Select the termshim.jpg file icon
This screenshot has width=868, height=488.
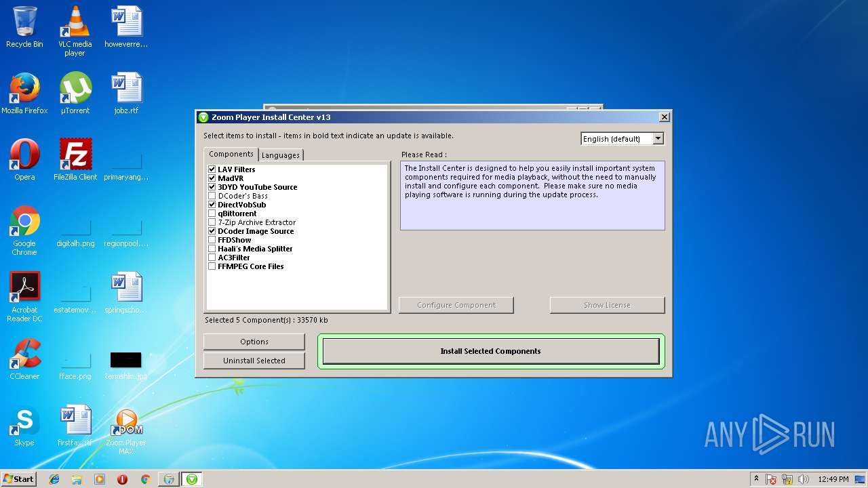click(x=126, y=363)
